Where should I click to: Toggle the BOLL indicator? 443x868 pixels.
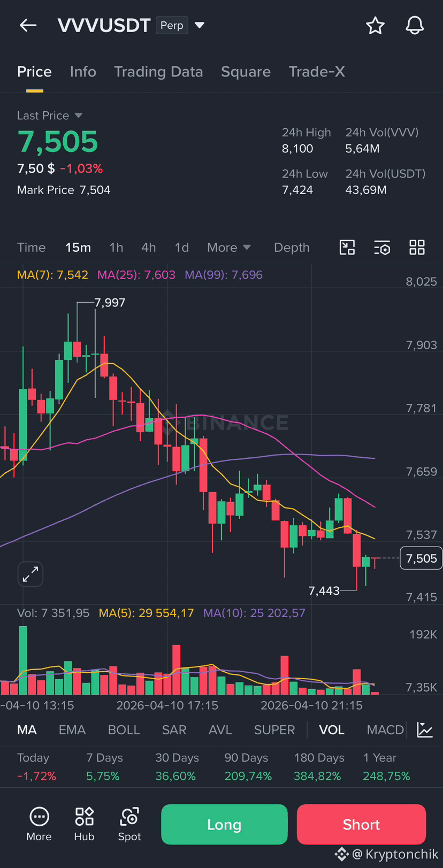124,730
